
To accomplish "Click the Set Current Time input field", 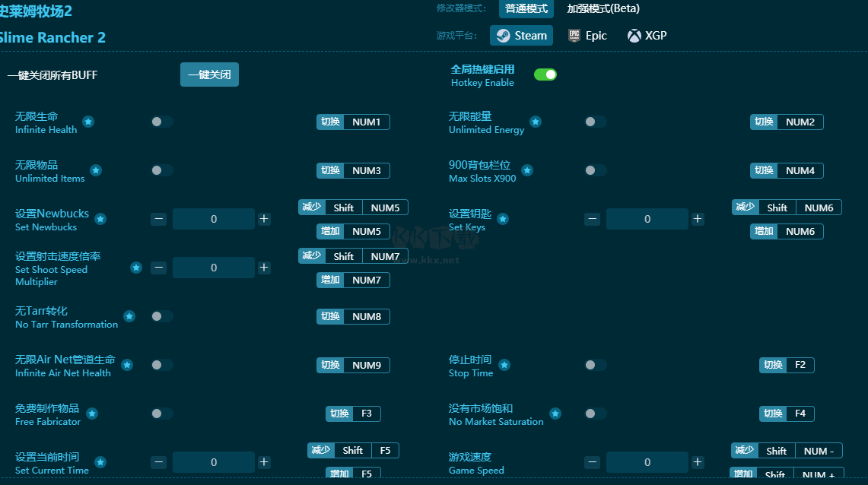I will point(214,462).
